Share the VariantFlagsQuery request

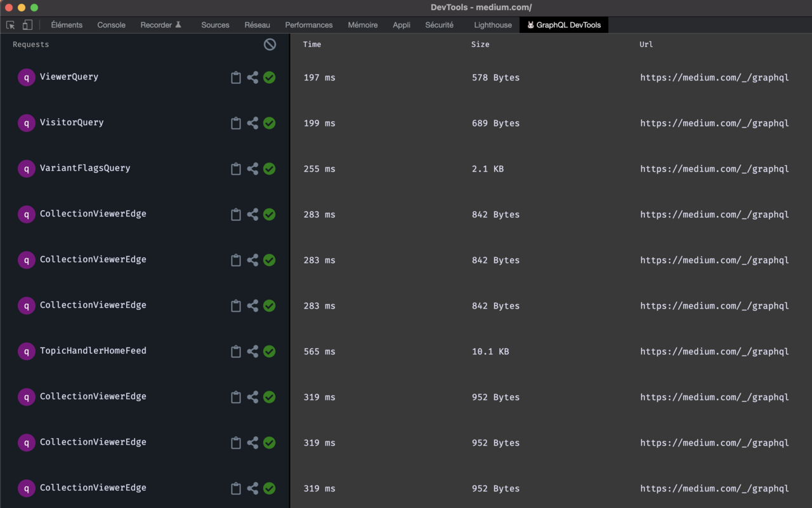click(x=252, y=169)
